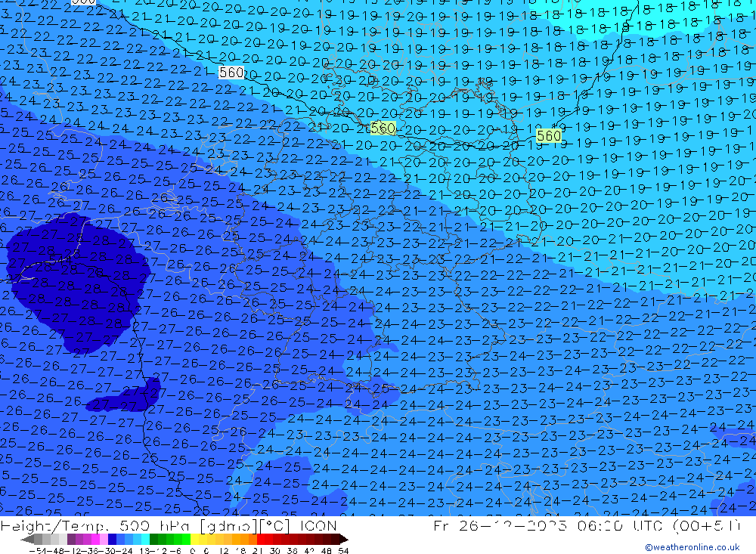Pick the cyan swatch on the temperature scale

(x=145, y=539)
